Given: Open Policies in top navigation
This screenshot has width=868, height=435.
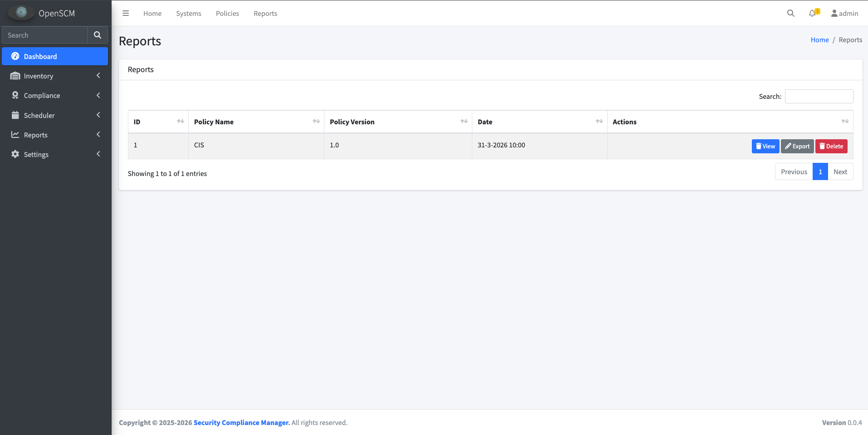Looking at the screenshot, I should point(227,14).
